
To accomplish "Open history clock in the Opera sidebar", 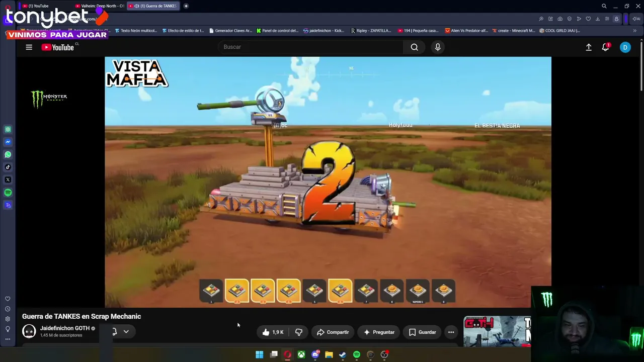I will click(x=8, y=309).
